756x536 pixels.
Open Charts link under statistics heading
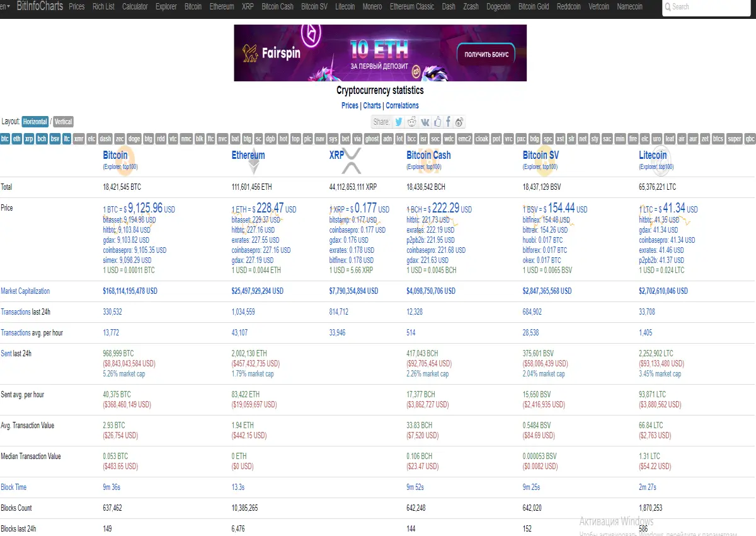pos(372,106)
